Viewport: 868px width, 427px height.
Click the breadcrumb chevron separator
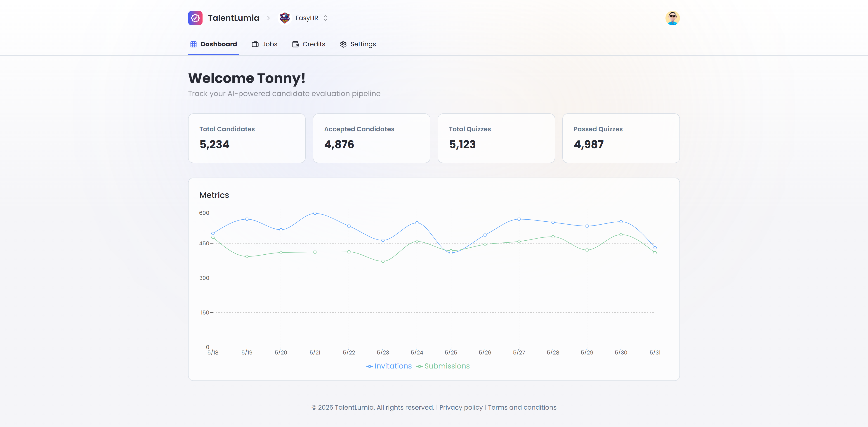point(269,18)
